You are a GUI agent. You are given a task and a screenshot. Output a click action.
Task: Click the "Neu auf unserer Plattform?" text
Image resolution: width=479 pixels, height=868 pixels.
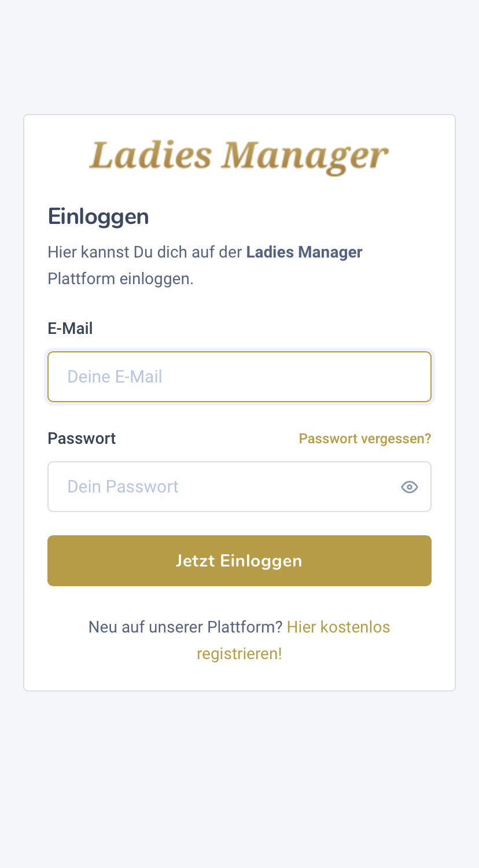point(185,627)
